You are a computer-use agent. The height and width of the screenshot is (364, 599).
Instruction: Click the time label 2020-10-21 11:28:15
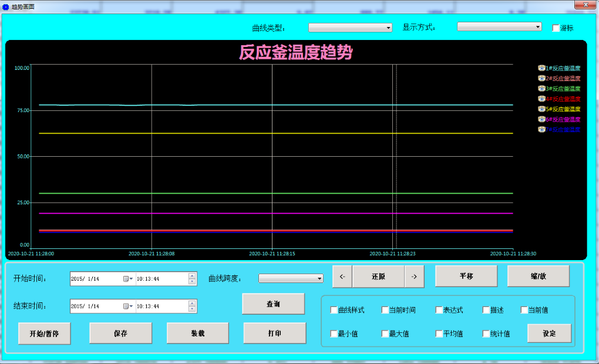(272, 254)
